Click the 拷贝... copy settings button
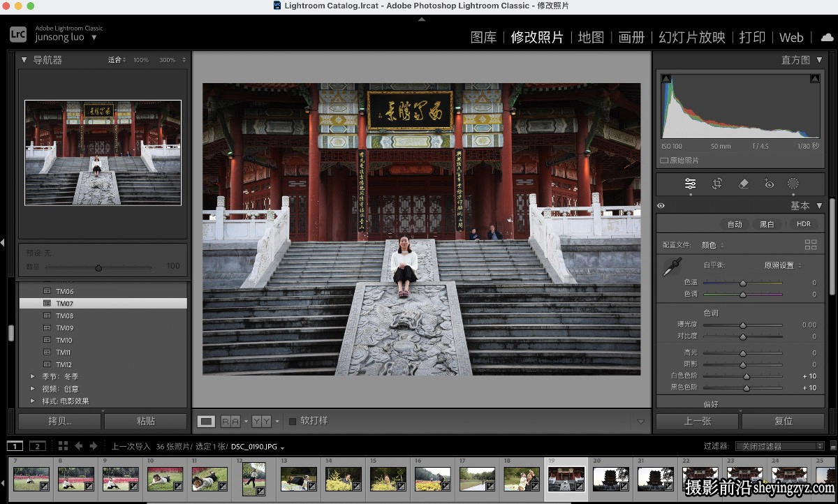 pos(59,421)
